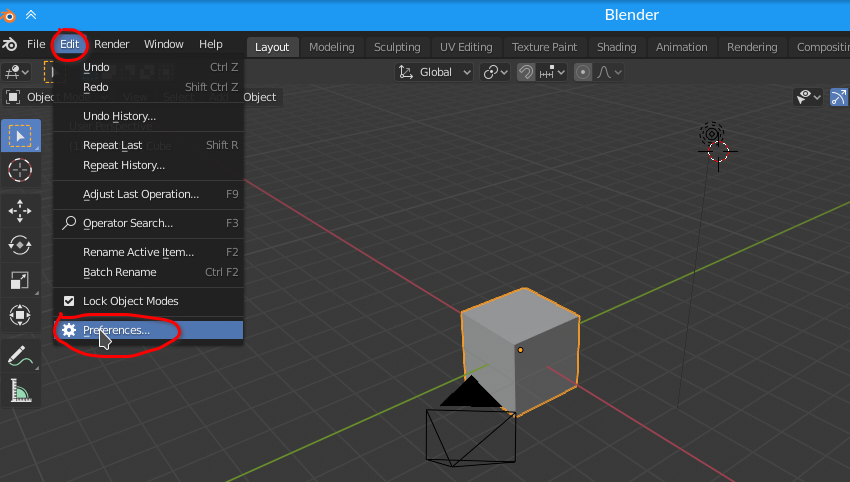
Task: Open proportional editing falloff dropdown
Action: pyautogui.click(x=609, y=72)
